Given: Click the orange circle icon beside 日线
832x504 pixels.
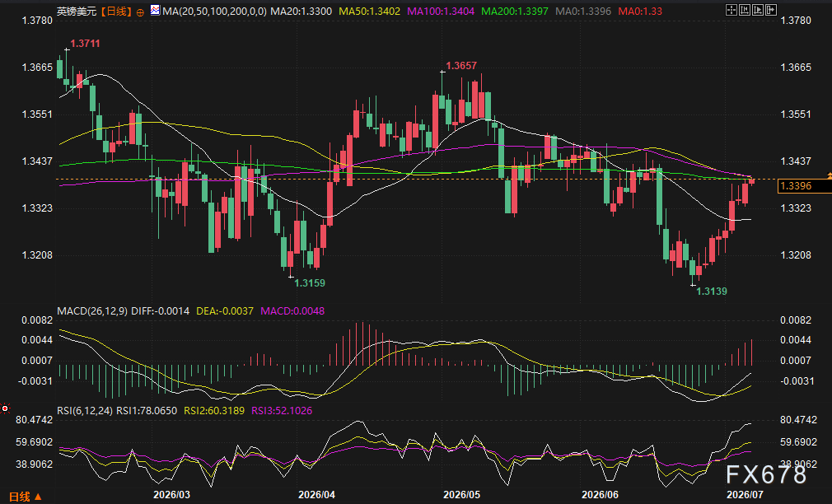Looking at the screenshot, I should pyautogui.click(x=140, y=12).
